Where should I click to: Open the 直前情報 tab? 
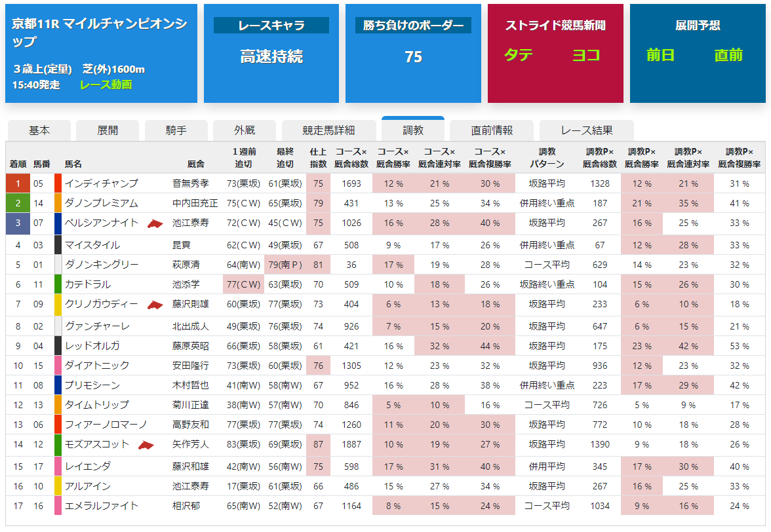click(x=492, y=130)
